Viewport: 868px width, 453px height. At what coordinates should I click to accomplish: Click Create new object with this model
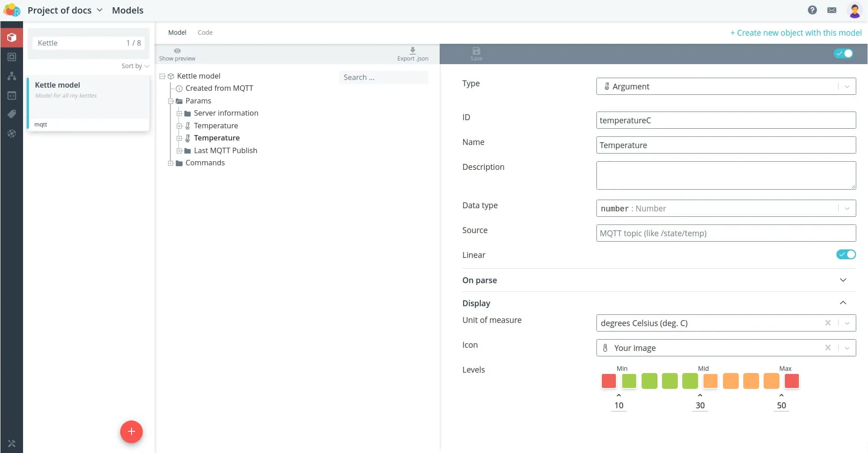(x=796, y=33)
